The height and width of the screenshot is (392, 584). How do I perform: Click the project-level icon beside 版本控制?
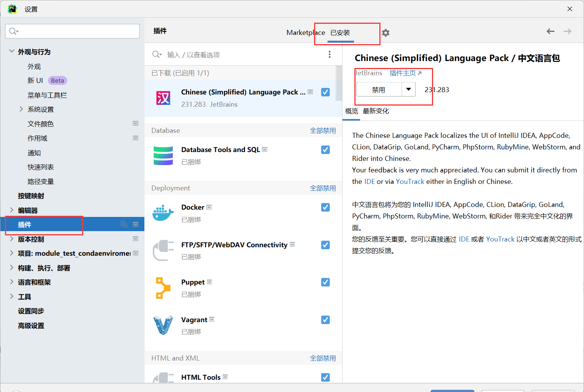[136, 239]
